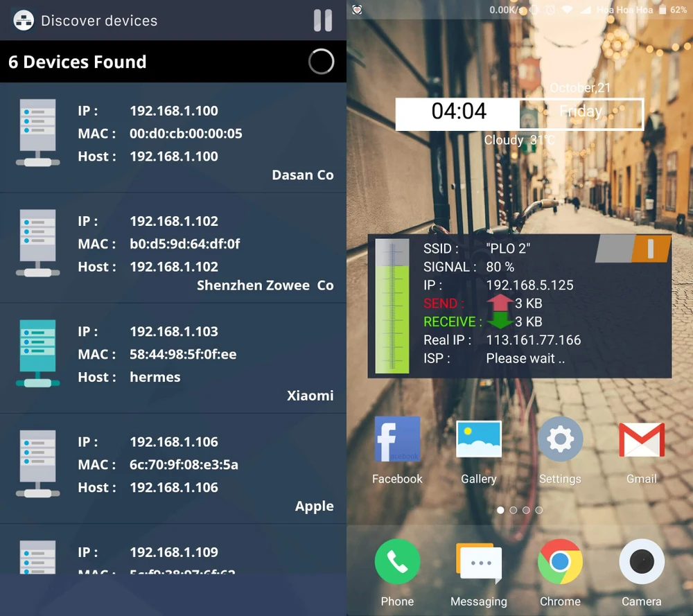Go to the third home screen page dot
The height and width of the screenshot is (616, 693).
(526, 510)
